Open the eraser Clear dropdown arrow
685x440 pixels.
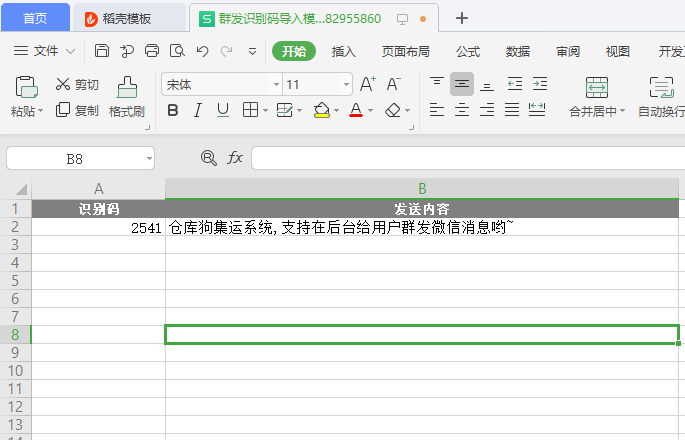point(408,111)
